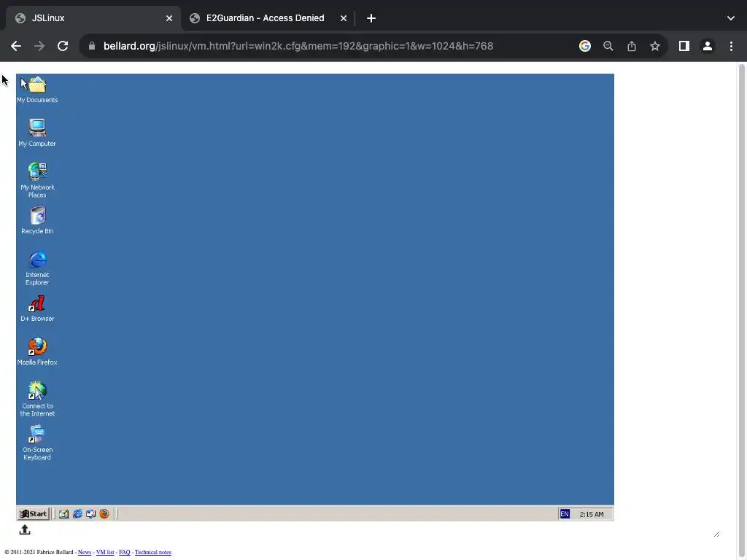Open a new browser tab

pos(371,18)
